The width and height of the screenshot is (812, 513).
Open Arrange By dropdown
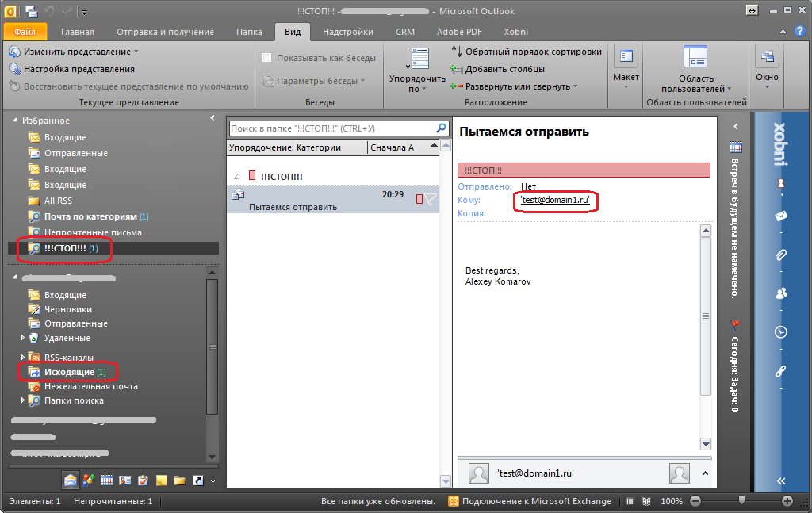(417, 70)
